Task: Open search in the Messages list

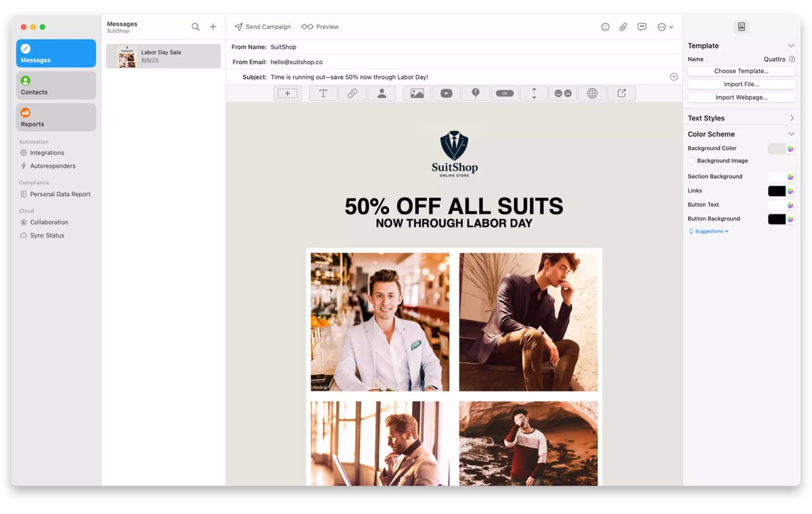Action: pyautogui.click(x=196, y=26)
